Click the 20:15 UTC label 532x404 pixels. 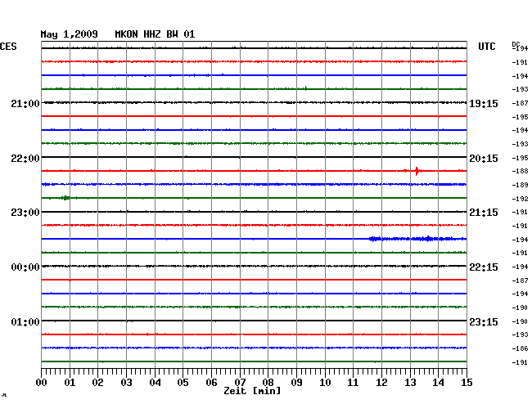click(484, 159)
